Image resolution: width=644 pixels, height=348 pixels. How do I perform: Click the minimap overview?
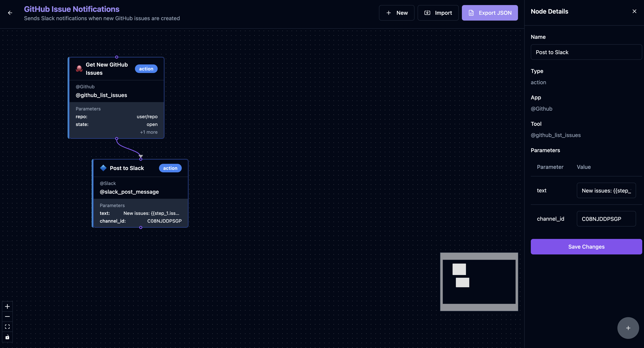[479, 282]
